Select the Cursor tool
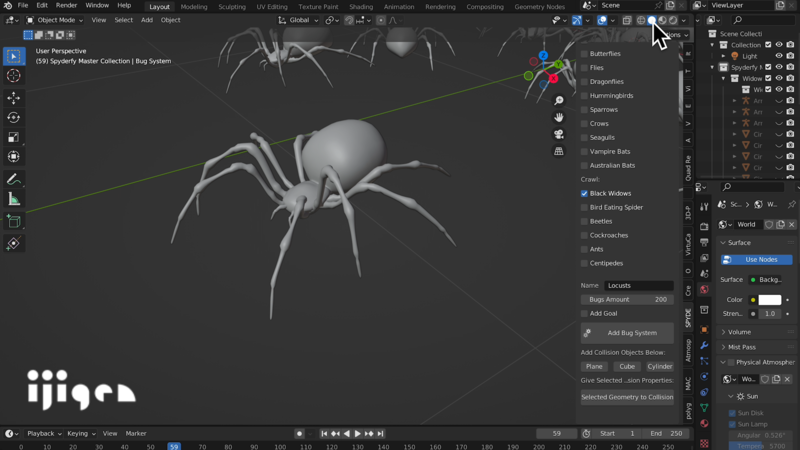This screenshot has width=800, height=450. pos(14,76)
